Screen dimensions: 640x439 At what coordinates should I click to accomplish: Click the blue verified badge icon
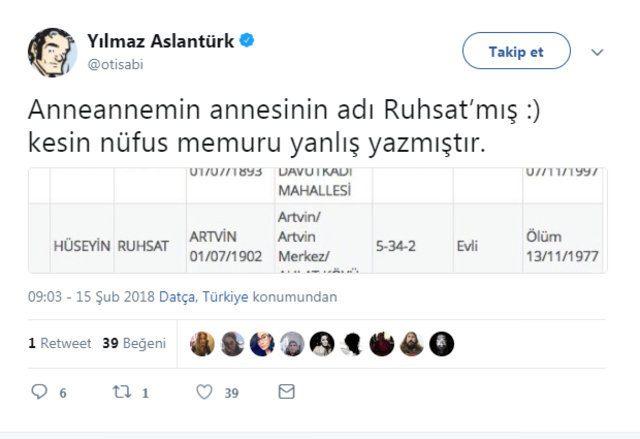pyautogui.click(x=247, y=42)
